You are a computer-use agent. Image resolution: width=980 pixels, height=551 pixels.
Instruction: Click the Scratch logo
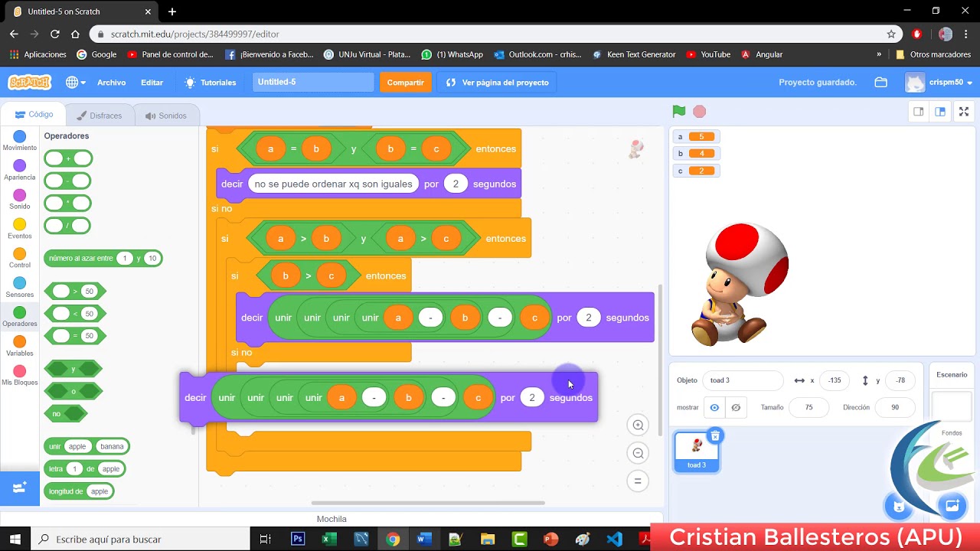(29, 82)
